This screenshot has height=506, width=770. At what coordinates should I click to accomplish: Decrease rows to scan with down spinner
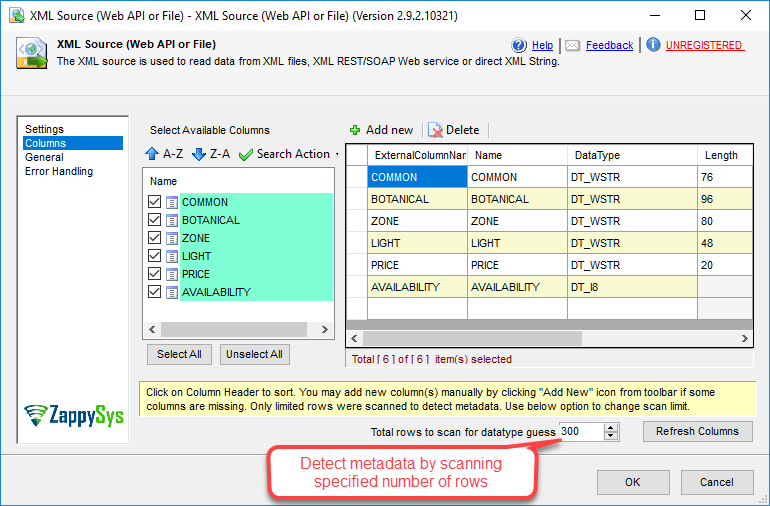(610, 436)
